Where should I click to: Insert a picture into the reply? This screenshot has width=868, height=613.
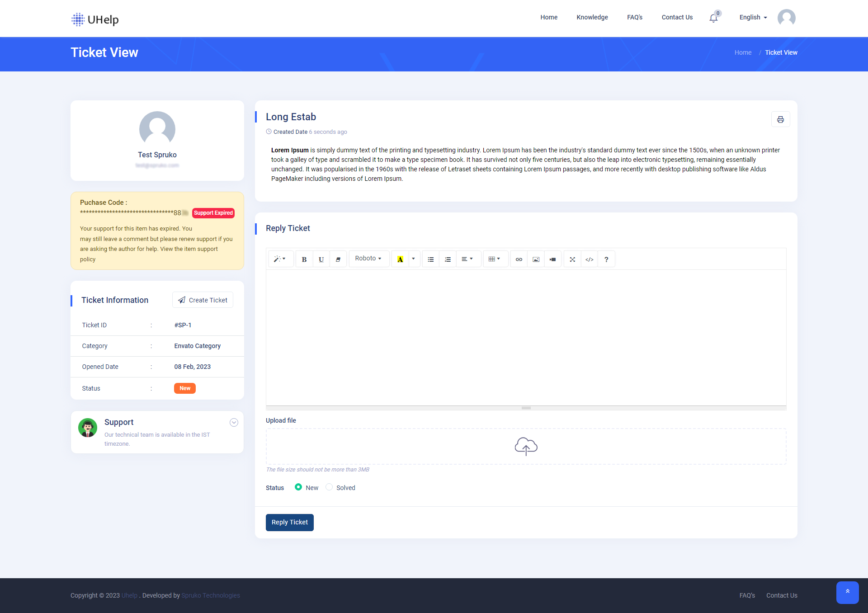pyautogui.click(x=535, y=259)
